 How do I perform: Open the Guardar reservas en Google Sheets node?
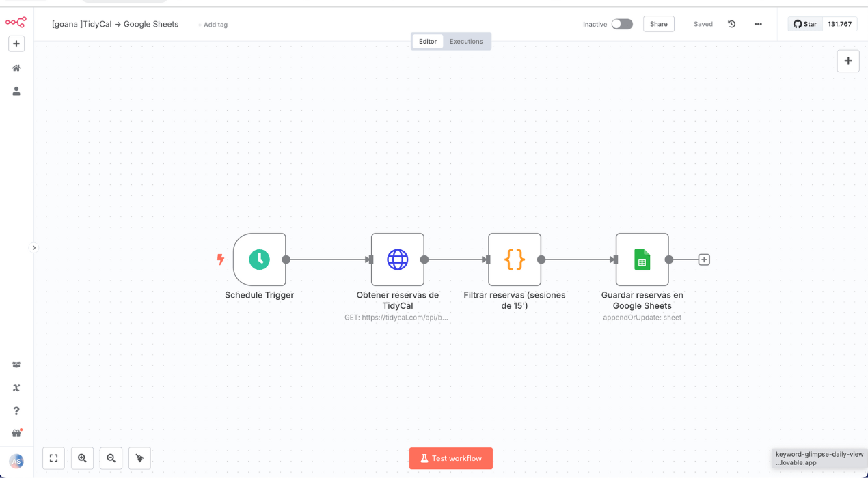[x=642, y=259]
